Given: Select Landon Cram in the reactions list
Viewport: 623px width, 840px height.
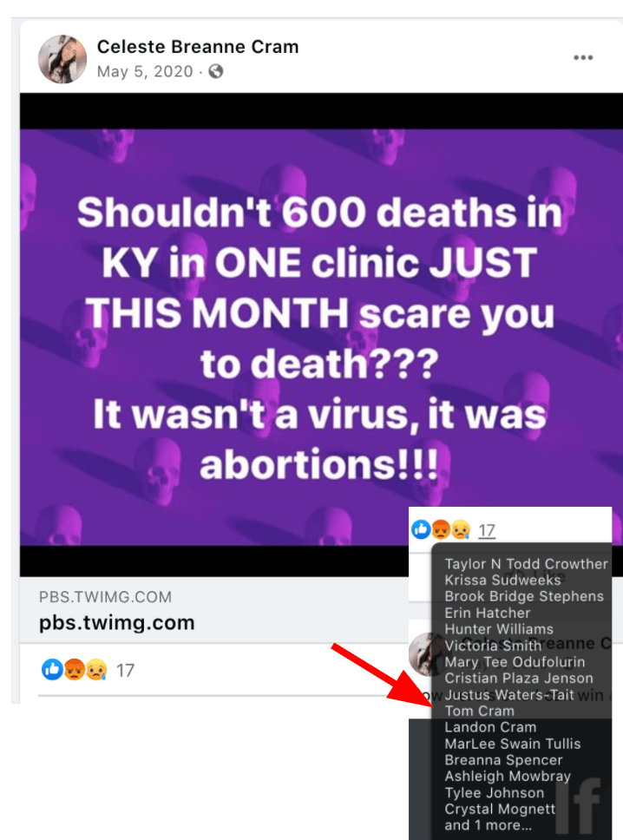Looking at the screenshot, I should [490, 727].
